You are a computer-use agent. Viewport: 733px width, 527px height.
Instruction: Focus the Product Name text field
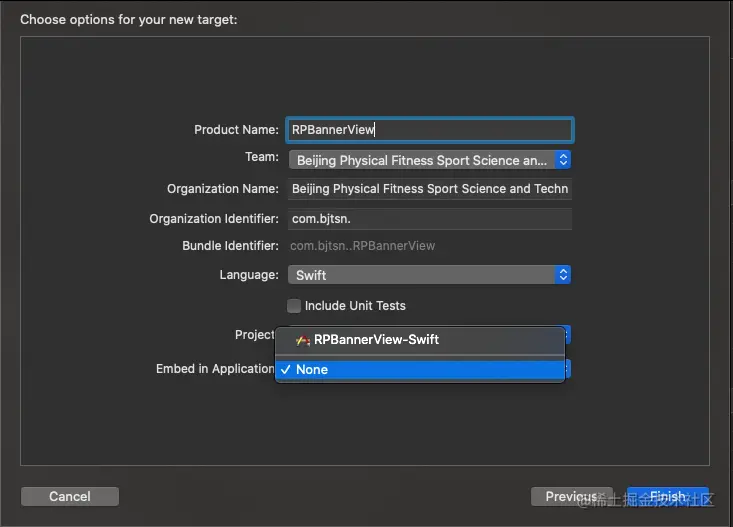pyautogui.click(x=429, y=130)
